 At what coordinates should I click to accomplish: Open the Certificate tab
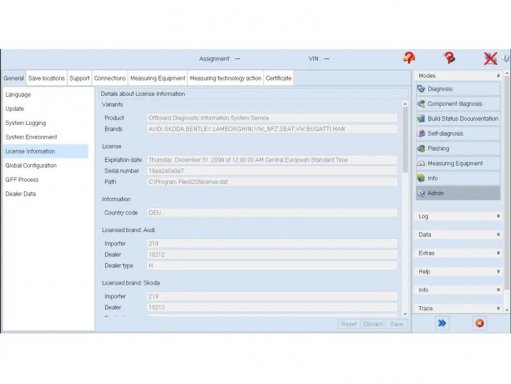click(278, 78)
